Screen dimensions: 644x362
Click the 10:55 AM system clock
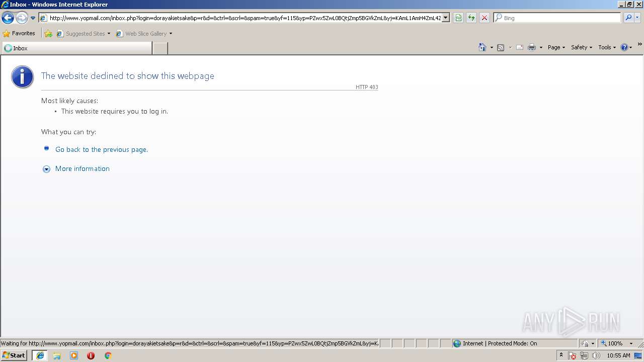[618, 355]
